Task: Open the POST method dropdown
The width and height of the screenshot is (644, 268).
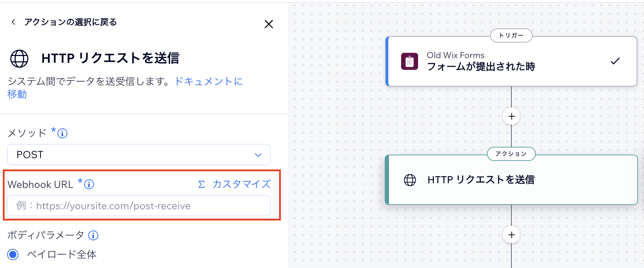Action: point(139,155)
